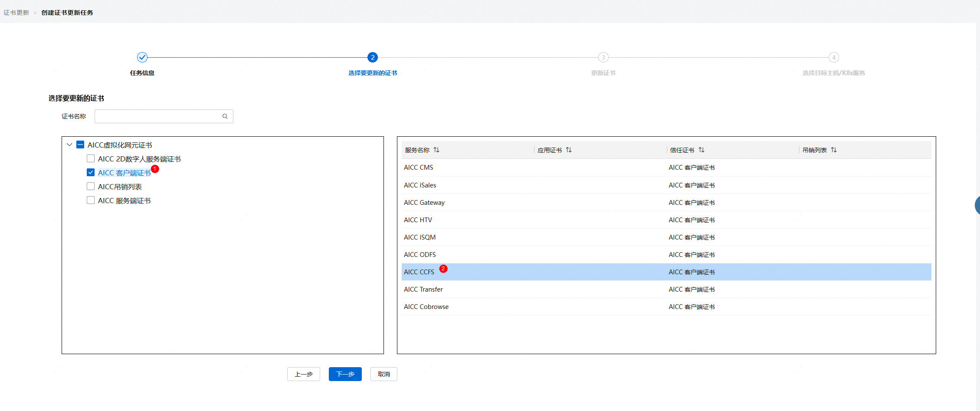The width and height of the screenshot is (980, 411).
Task: Click 创建证书更新任务 breadcrumb text
Action: (x=67, y=13)
